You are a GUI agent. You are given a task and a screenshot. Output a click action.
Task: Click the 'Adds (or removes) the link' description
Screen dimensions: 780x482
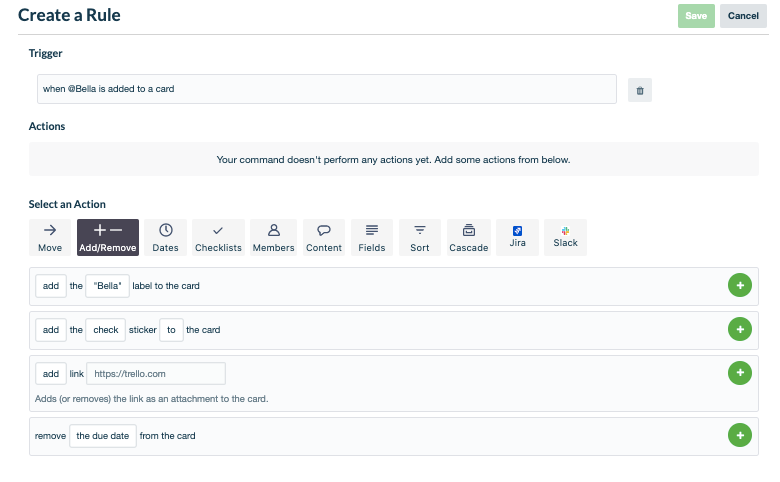click(x=152, y=399)
